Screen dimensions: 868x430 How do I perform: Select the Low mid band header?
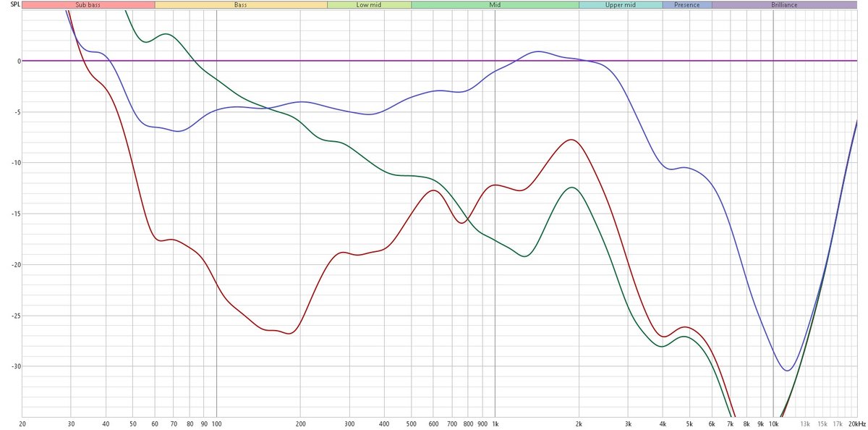pyautogui.click(x=369, y=4)
